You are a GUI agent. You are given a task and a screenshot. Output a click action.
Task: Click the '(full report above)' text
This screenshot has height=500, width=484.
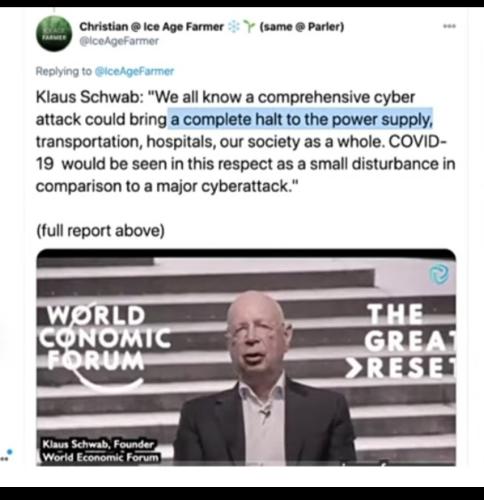[x=100, y=231]
